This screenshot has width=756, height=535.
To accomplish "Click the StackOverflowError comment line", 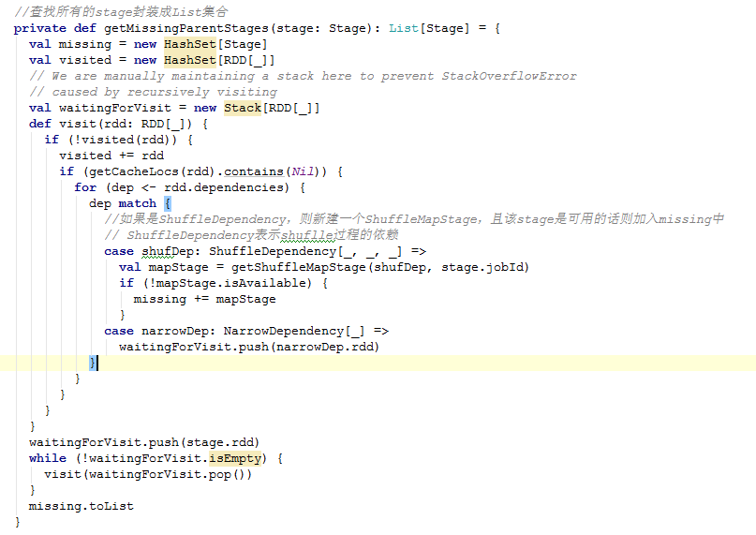I will 303,76.
